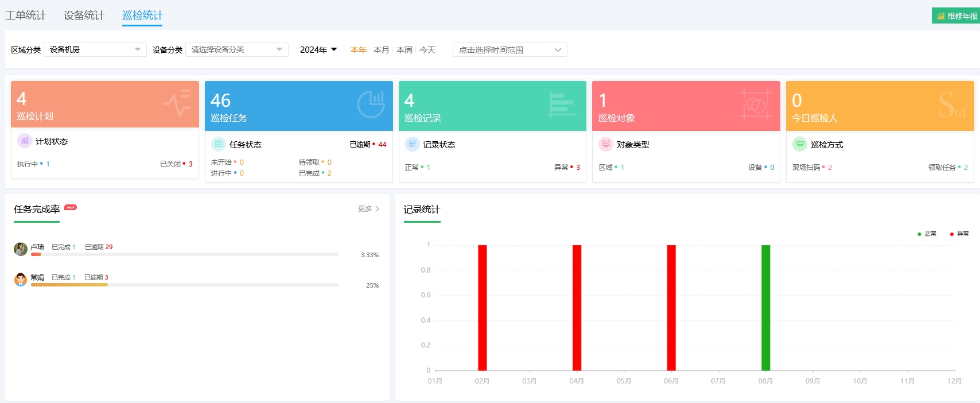Click the 对象类型 pink icon
This screenshot has height=403, width=980.
pyautogui.click(x=606, y=144)
